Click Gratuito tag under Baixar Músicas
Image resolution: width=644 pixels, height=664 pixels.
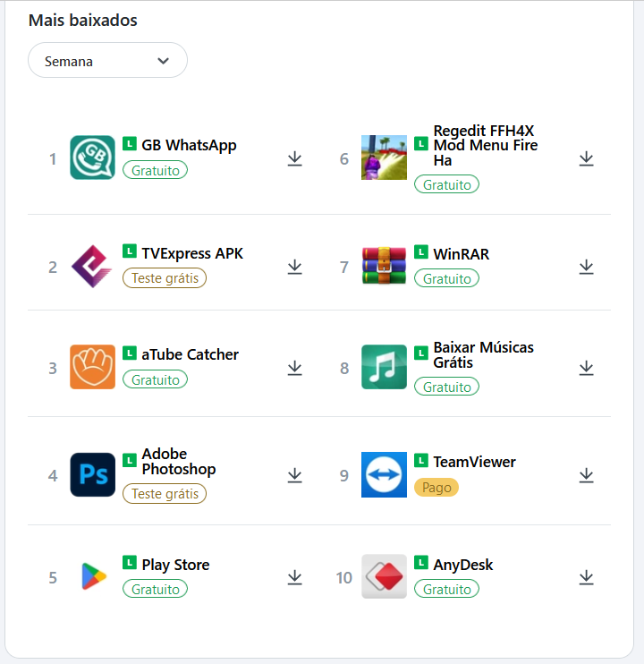(446, 387)
